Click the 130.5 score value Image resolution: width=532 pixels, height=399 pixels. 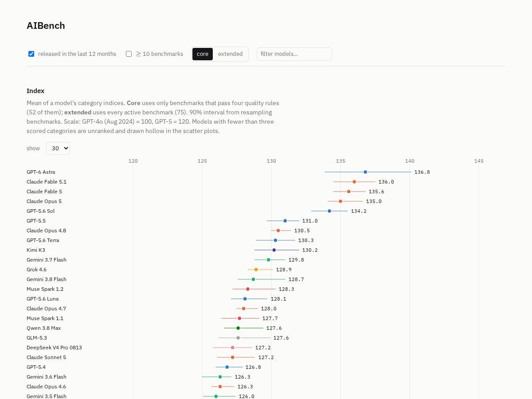click(302, 231)
